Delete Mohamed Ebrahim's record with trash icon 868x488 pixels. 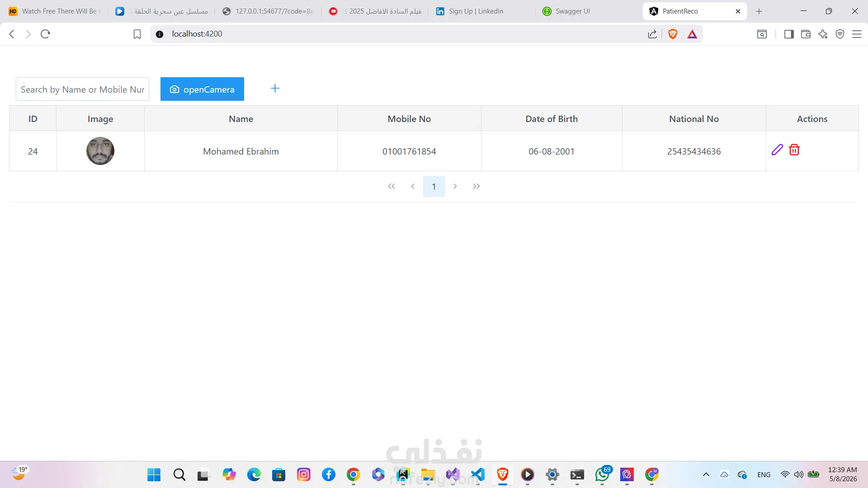[x=794, y=150]
